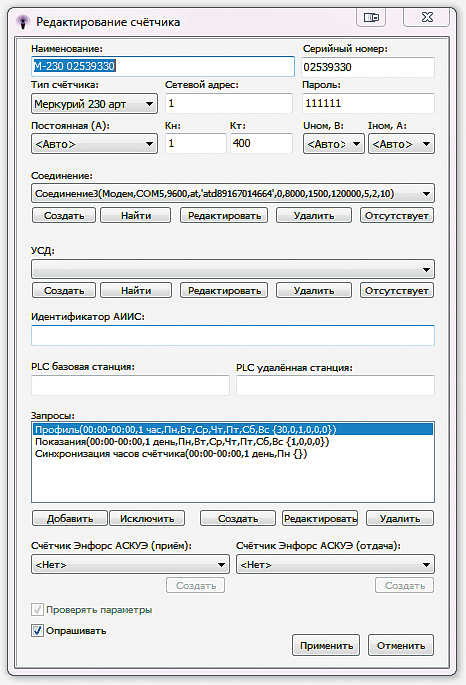Click the Наименование input field
Image resolution: width=466 pixels, height=685 pixels.
[163, 66]
